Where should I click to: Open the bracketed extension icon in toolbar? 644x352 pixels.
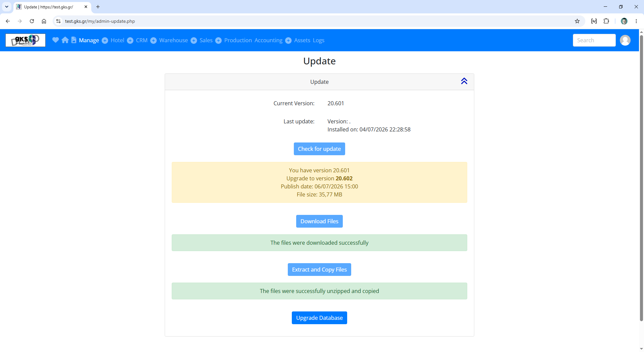(x=594, y=21)
